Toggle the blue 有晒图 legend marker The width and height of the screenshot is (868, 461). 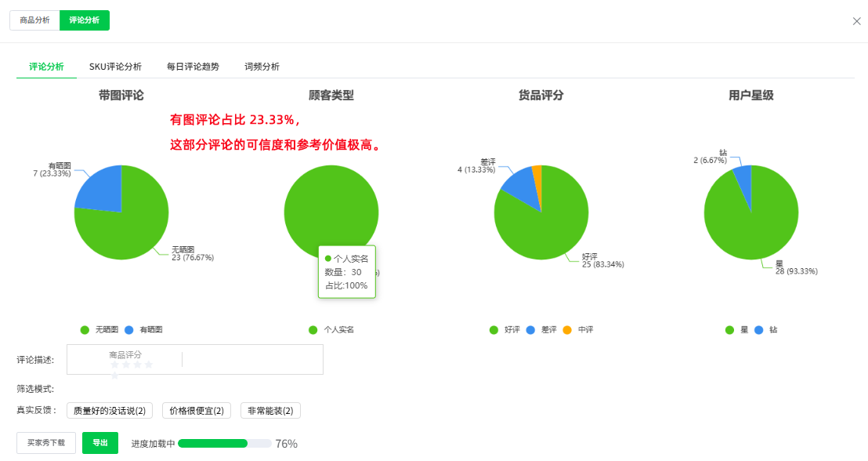(128, 329)
